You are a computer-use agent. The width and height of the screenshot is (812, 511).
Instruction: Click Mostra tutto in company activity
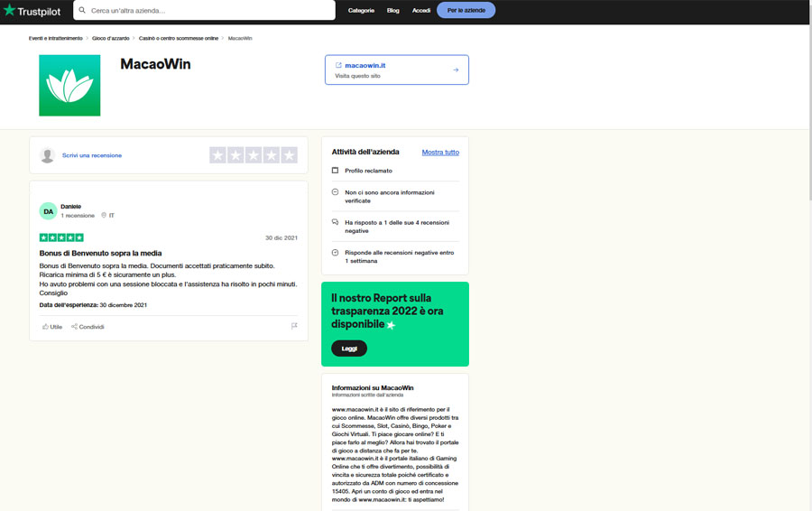(440, 153)
